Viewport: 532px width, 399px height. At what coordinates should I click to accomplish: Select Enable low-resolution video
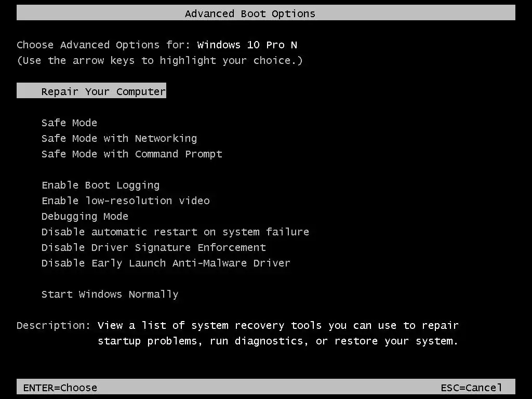click(125, 201)
